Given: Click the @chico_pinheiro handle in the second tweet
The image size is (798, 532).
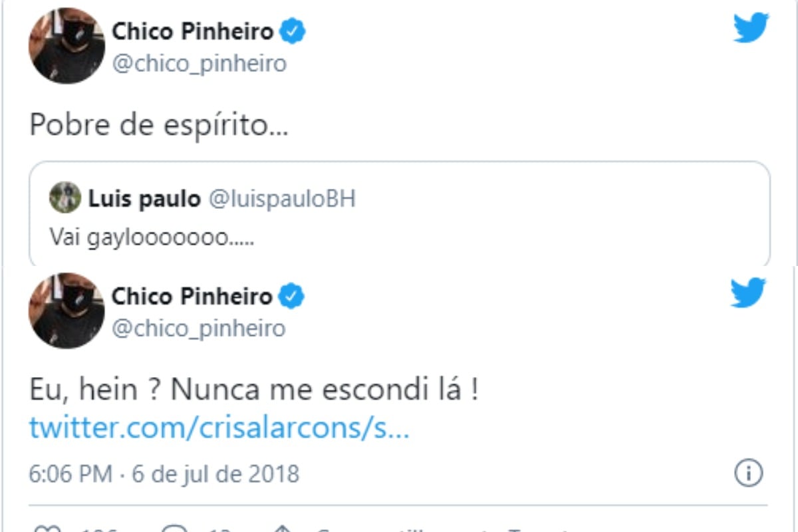Looking at the screenshot, I should click(x=198, y=328).
